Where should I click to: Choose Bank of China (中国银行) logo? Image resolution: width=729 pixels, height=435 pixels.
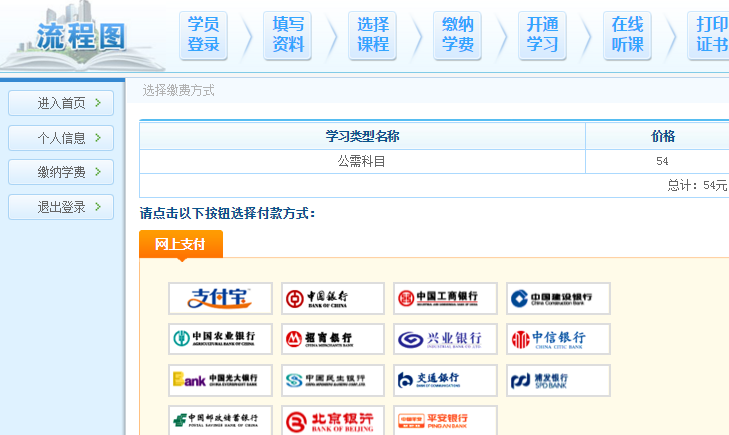(x=332, y=298)
